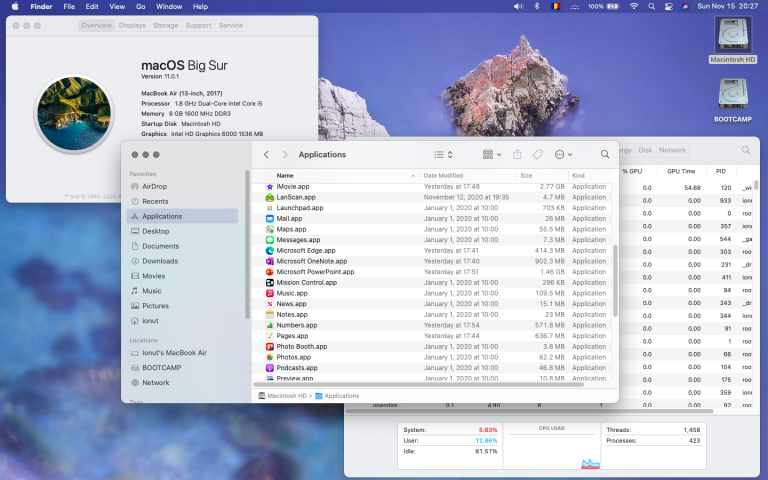Select Music.app icon in list
768x480 pixels.
coord(269,293)
